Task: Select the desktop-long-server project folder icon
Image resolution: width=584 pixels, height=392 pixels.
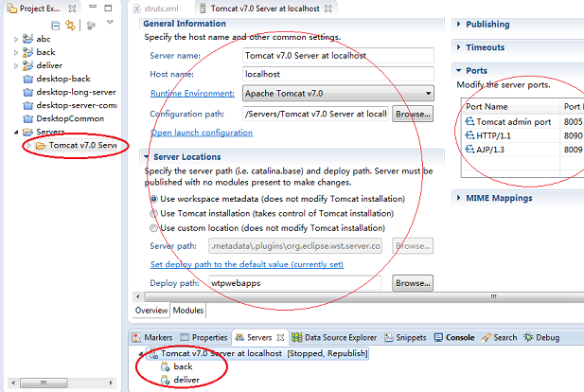Action: pyautogui.click(x=28, y=93)
